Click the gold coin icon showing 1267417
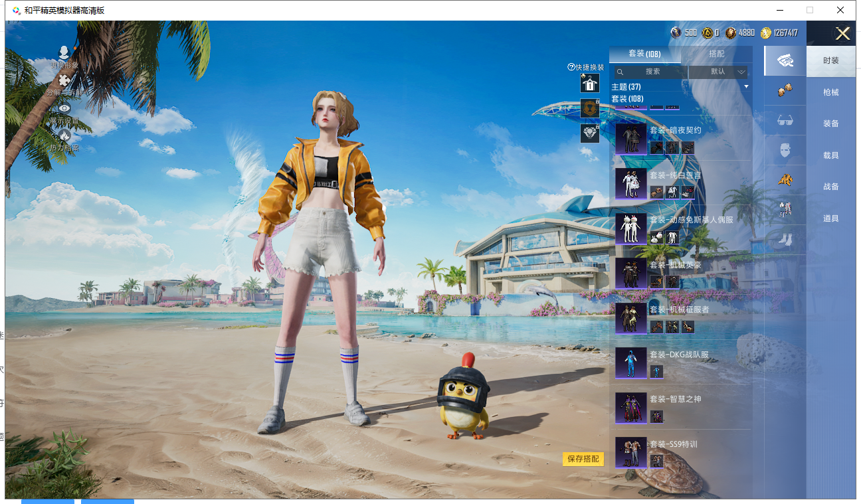 coord(766,33)
